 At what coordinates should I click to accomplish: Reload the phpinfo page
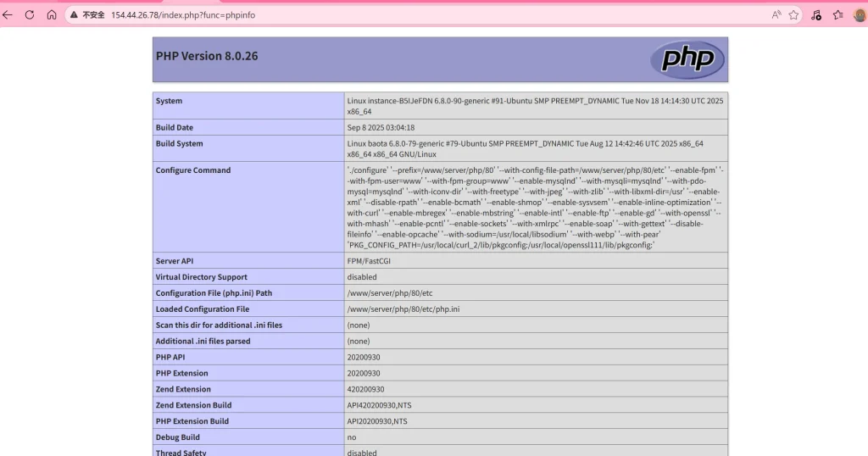pos(30,14)
